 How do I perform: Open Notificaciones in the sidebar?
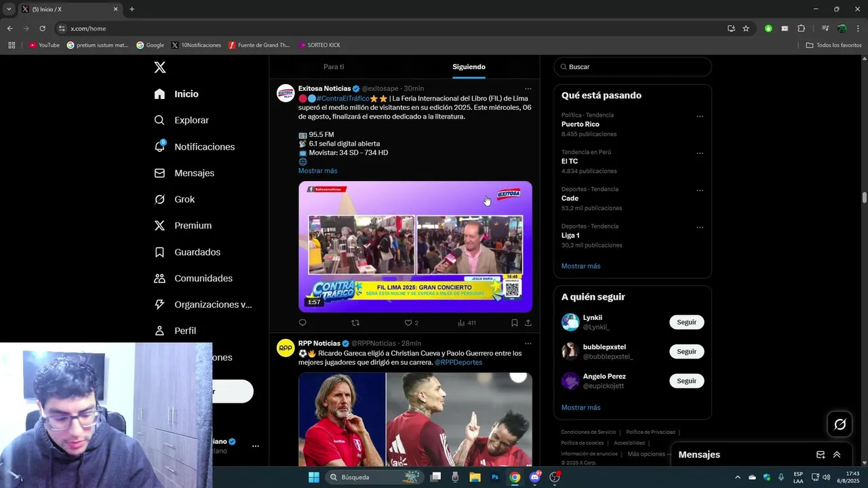[x=194, y=146]
